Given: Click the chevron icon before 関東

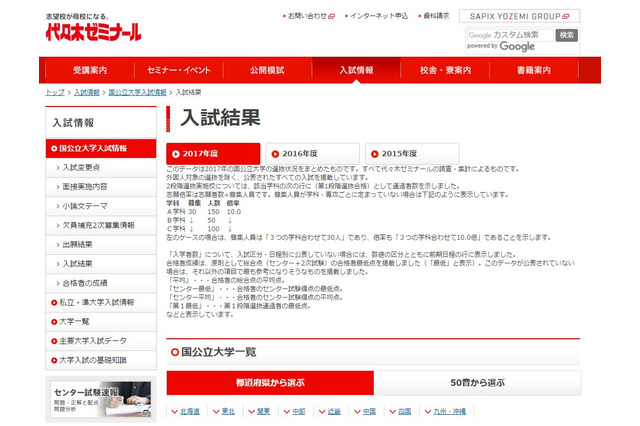Looking at the screenshot, I should [x=252, y=412].
